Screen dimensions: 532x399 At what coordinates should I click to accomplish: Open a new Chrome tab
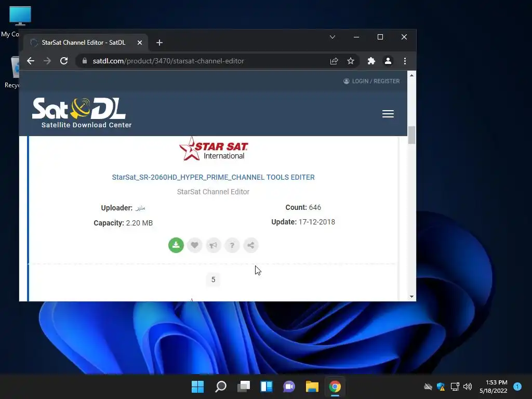point(159,43)
